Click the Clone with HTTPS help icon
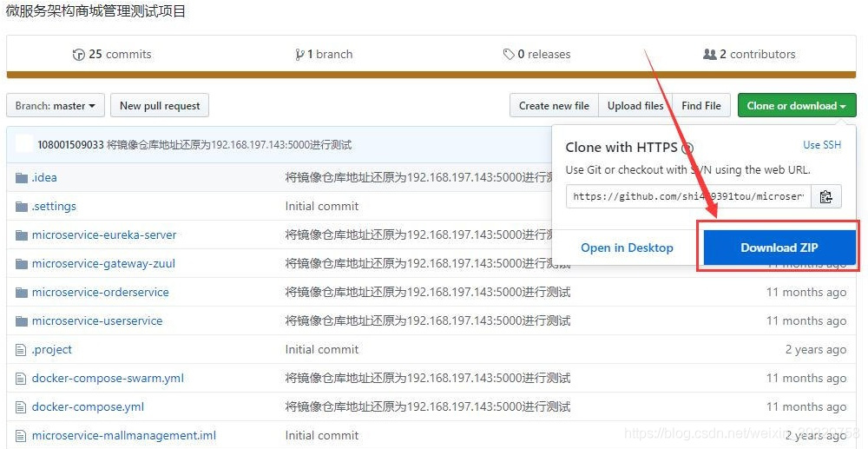The height and width of the screenshot is (449, 868). point(687,148)
